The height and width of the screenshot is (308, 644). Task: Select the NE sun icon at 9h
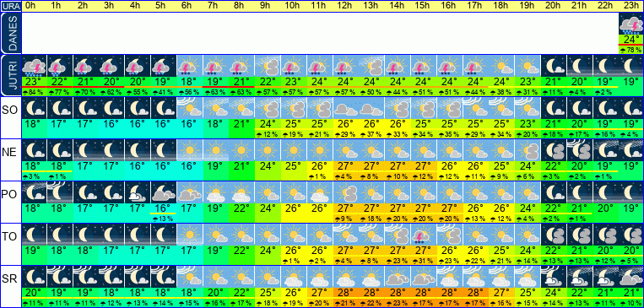click(x=268, y=150)
